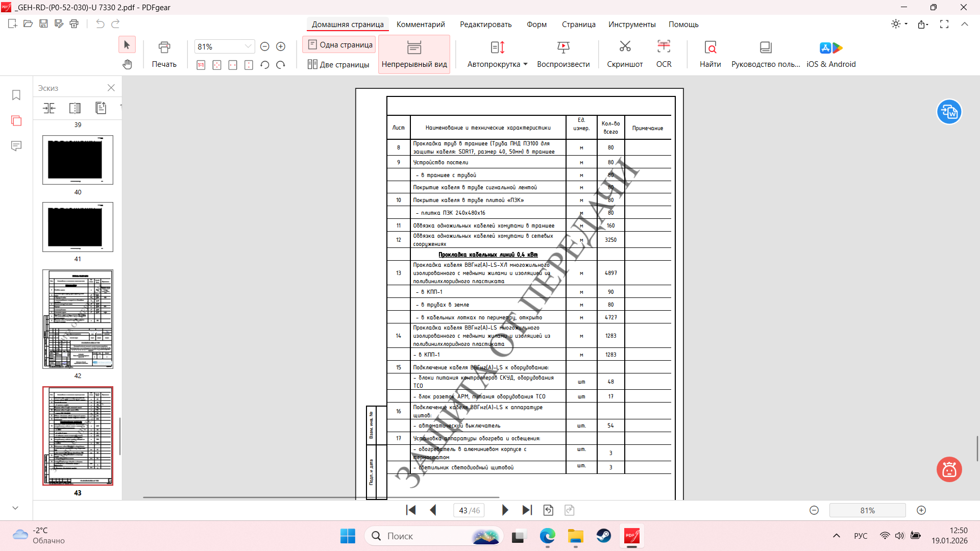980x551 pixels.
Task: Toggle continuous view (Непрерывный вид)
Action: tap(414, 54)
